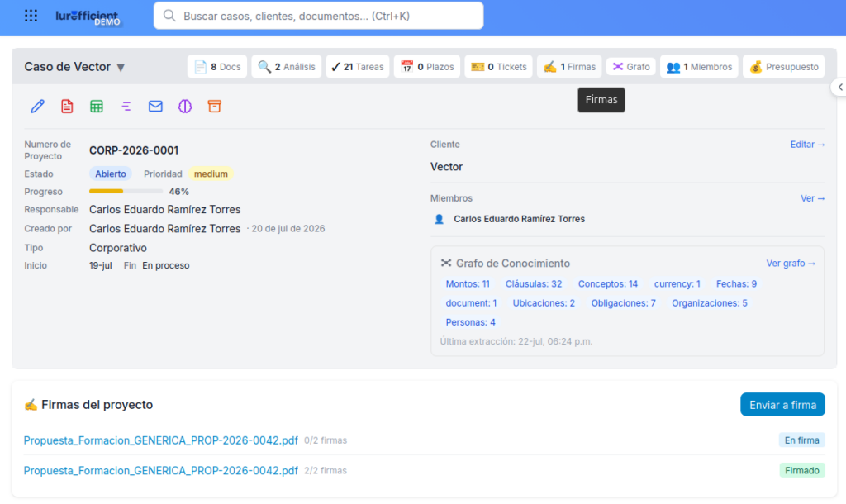
Task: Click the Obligaciones: 7 tag
Action: (623, 303)
